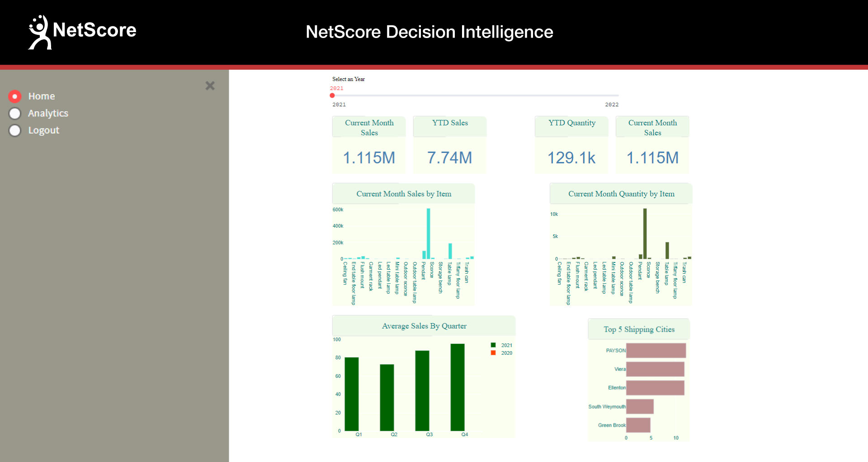Click the Table lamp bar in quantity chart

[667, 250]
